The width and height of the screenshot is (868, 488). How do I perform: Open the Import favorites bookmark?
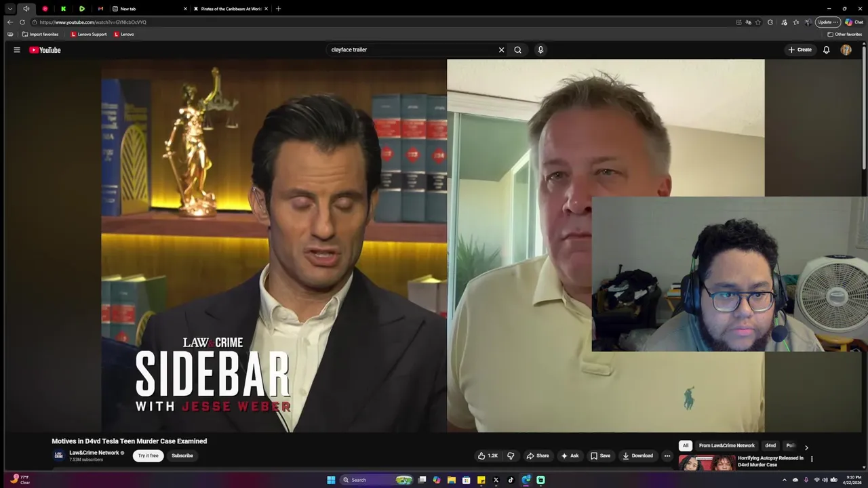pyautogui.click(x=40, y=34)
